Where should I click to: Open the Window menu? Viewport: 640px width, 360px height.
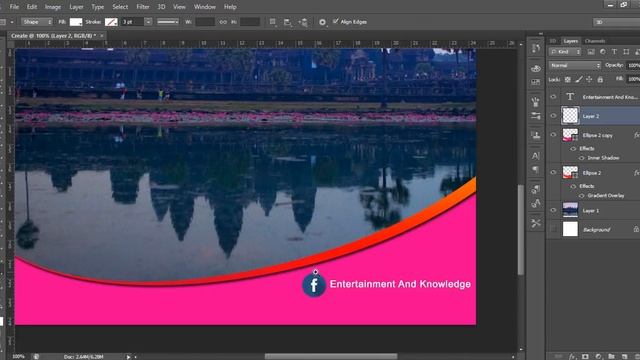point(204,7)
